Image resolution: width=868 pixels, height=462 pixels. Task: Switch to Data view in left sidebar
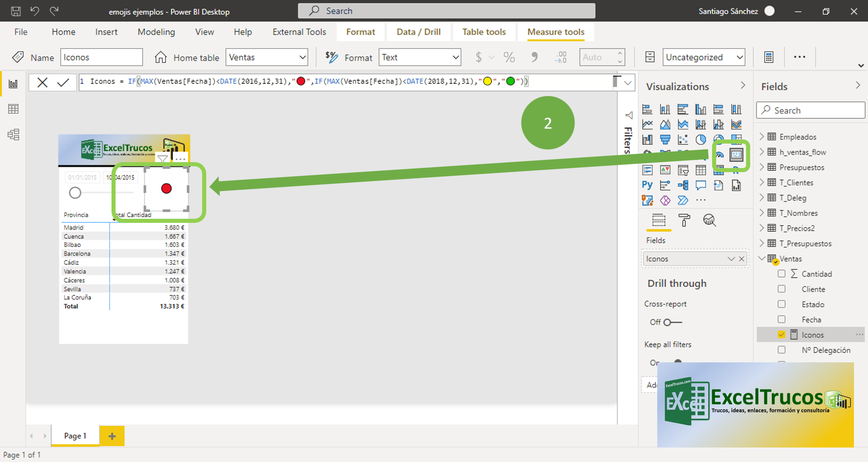coord(13,109)
